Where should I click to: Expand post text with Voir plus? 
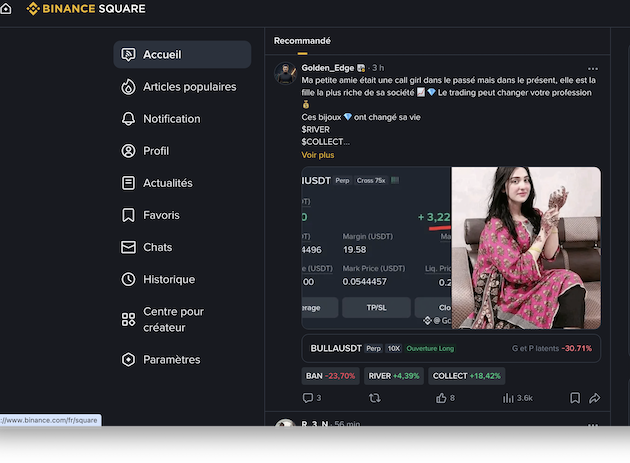tap(317, 155)
